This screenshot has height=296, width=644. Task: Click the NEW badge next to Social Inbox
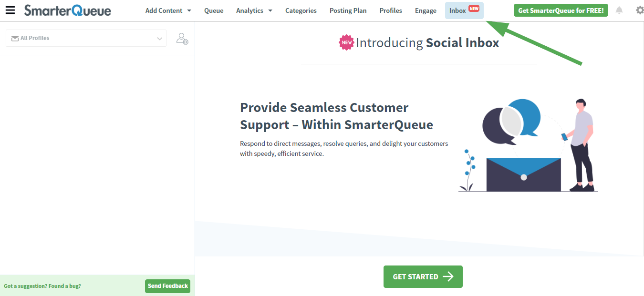346,42
